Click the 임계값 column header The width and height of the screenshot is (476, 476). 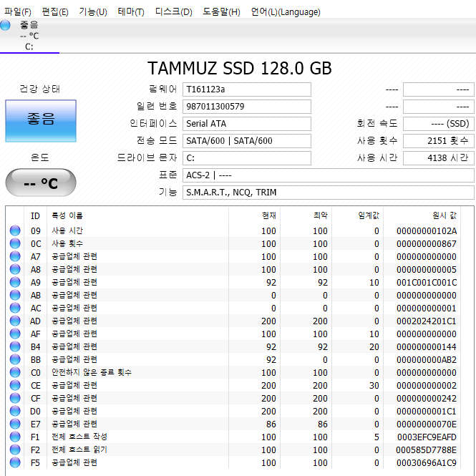pyautogui.click(x=358, y=216)
